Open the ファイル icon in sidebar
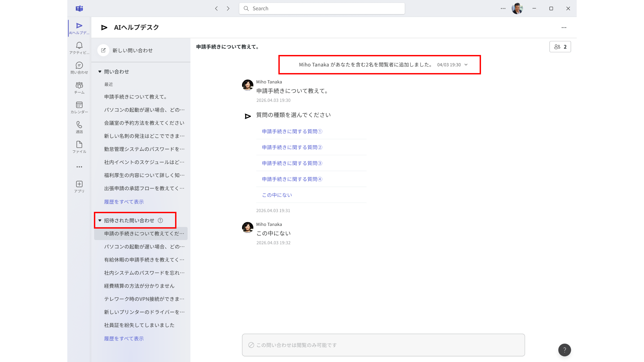Screen dimensions: 644x362 [x=79, y=147]
